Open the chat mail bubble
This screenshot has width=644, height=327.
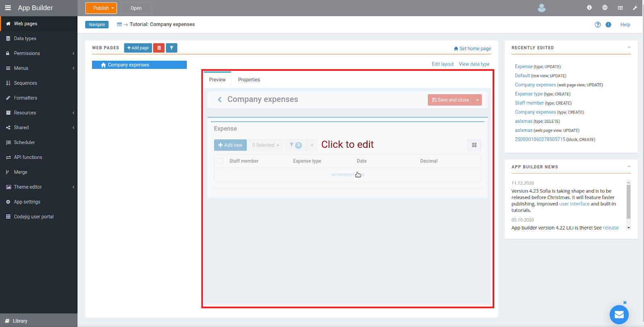619,315
